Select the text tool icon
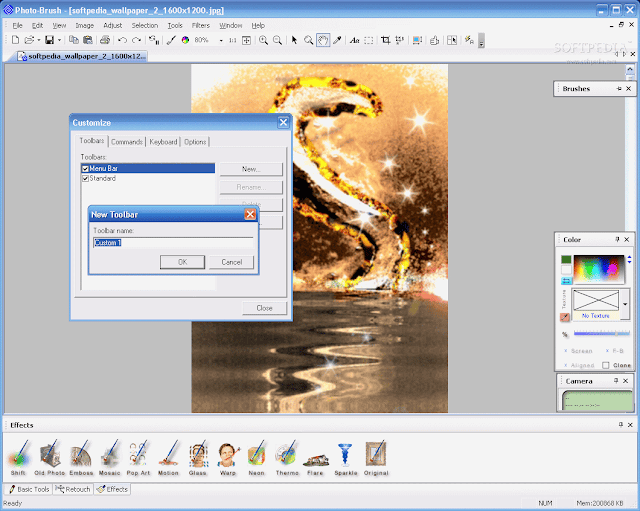Screen dimensions: 640x511 tap(355, 40)
